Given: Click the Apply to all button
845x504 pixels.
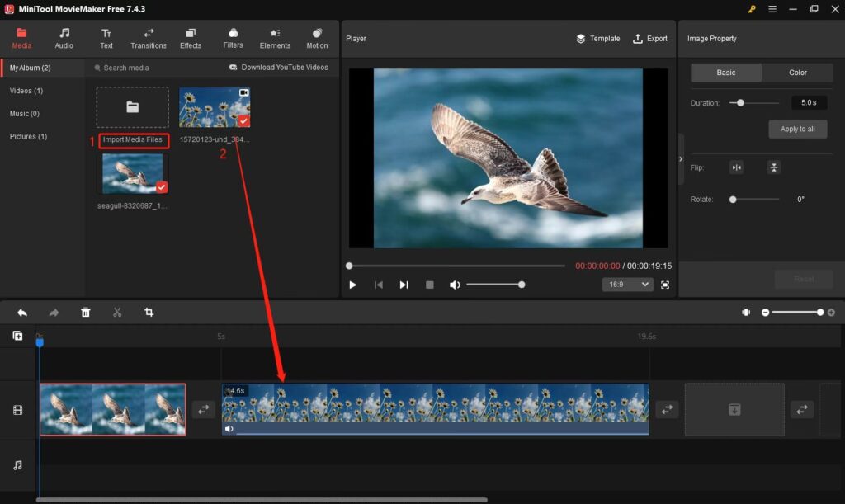Looking at the screenshot, I should 797,130.
